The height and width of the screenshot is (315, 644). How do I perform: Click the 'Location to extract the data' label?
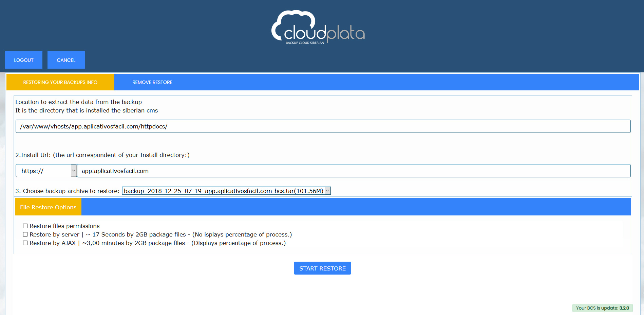[78, 102]
